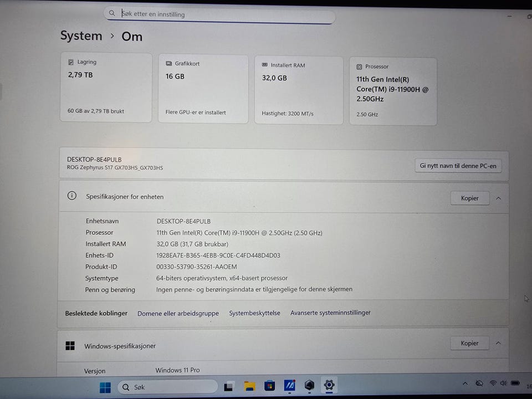Show hidden tray icons chevron
532x399 pixels.
click(x=465, y=383)
